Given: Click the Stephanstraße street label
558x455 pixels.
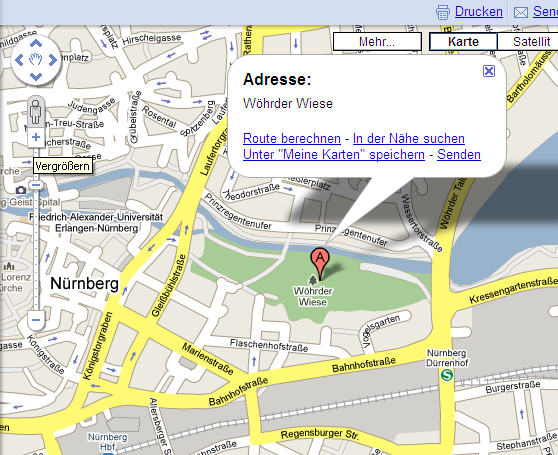Looking at the screenshot, I should 527,441.
